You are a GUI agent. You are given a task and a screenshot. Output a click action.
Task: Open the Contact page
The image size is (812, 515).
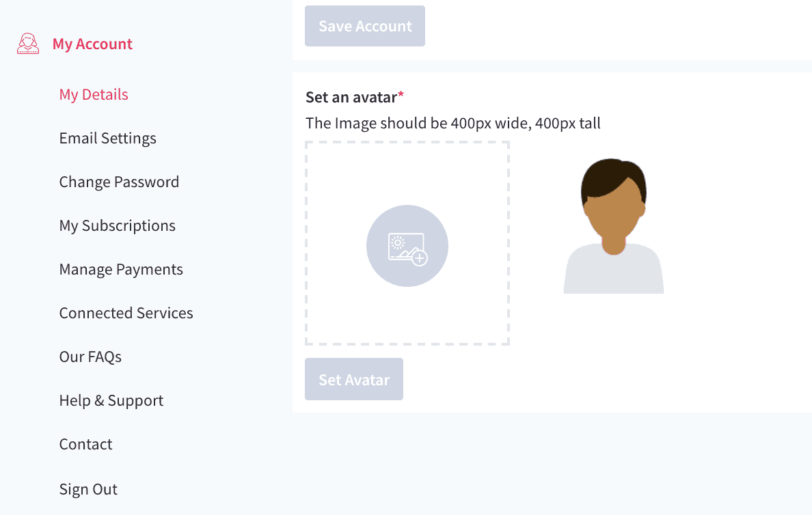coord(85,444)
